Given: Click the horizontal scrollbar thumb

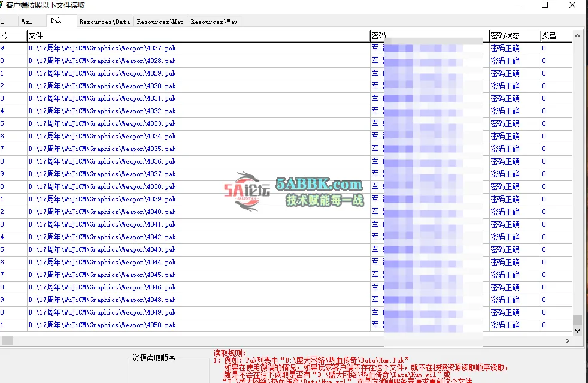Looking at the screenshot, I should pyautogui.click(x=8, y=340).
